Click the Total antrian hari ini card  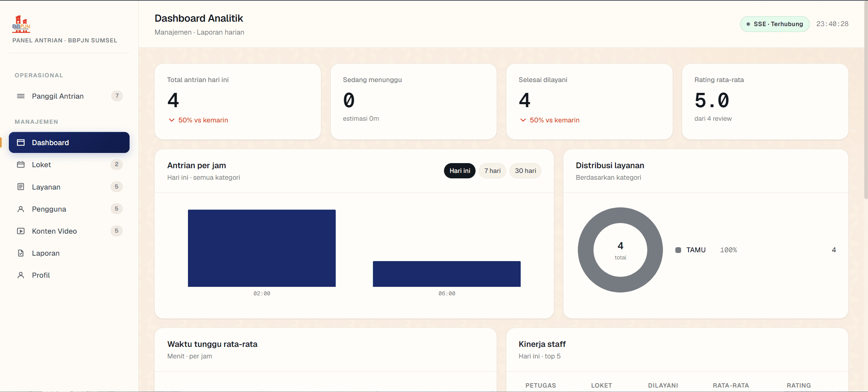[x=238, y=102]
